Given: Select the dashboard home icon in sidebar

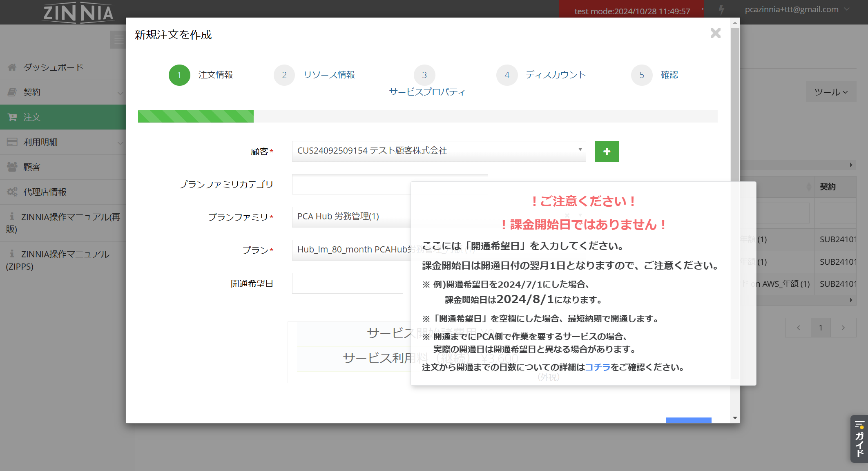Looking at the screenshot, I should pyautogui.click(x=12, y=67).
